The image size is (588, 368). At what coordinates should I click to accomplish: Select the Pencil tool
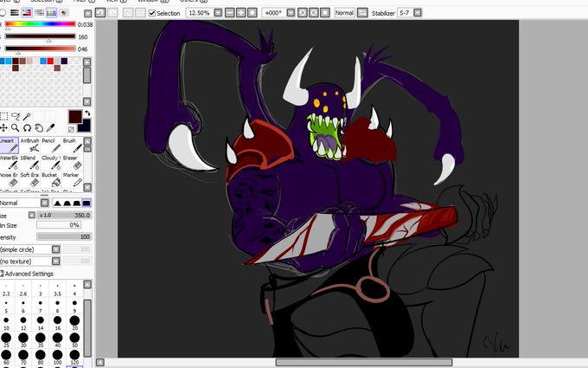(x=51, y=145)
